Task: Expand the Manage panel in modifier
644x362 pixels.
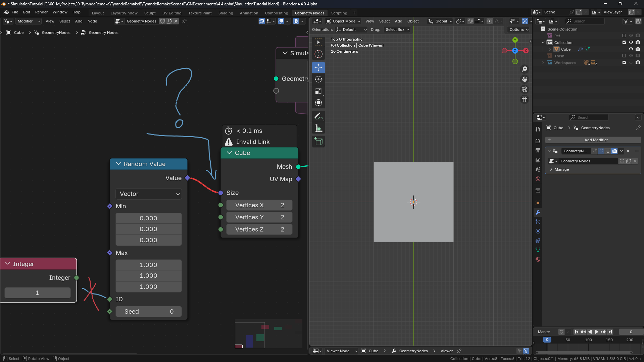Action: point(561,169)
